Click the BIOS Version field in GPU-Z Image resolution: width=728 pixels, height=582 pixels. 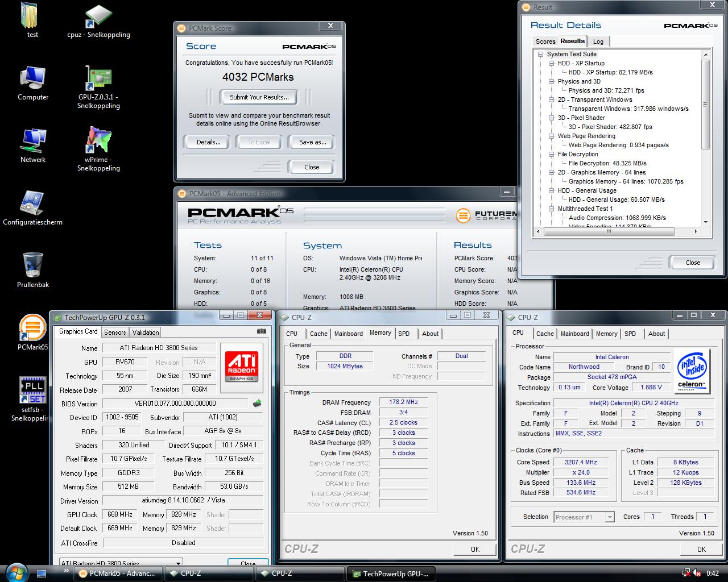tap(175, 404)
